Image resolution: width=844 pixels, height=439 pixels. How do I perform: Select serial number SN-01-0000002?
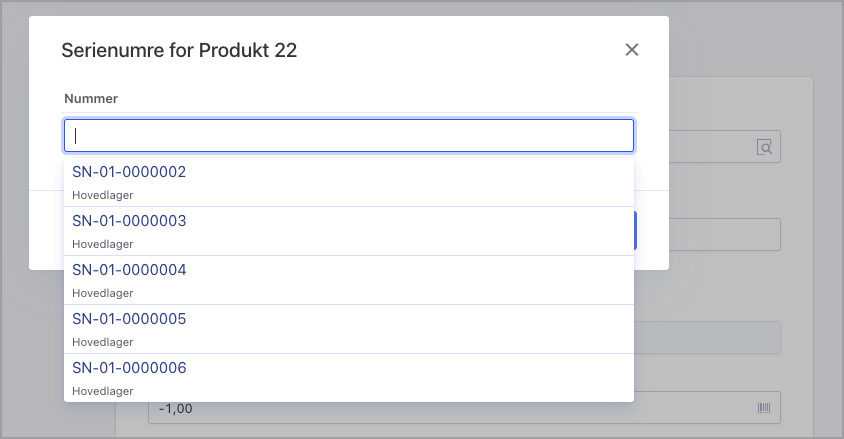pos(129,172)
